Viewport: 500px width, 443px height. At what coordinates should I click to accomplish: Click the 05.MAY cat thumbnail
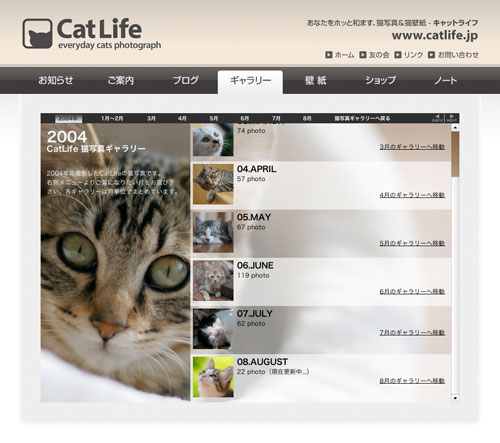point(213,232)
